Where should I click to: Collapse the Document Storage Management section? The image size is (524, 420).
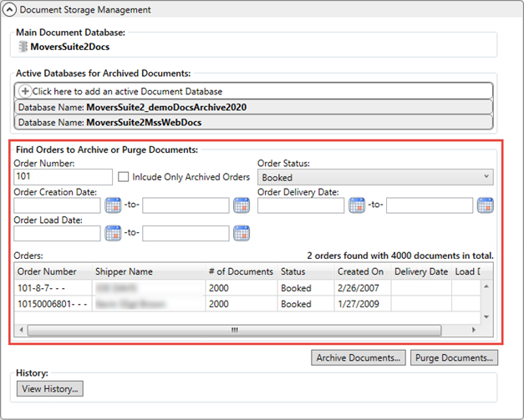(9, 10)
